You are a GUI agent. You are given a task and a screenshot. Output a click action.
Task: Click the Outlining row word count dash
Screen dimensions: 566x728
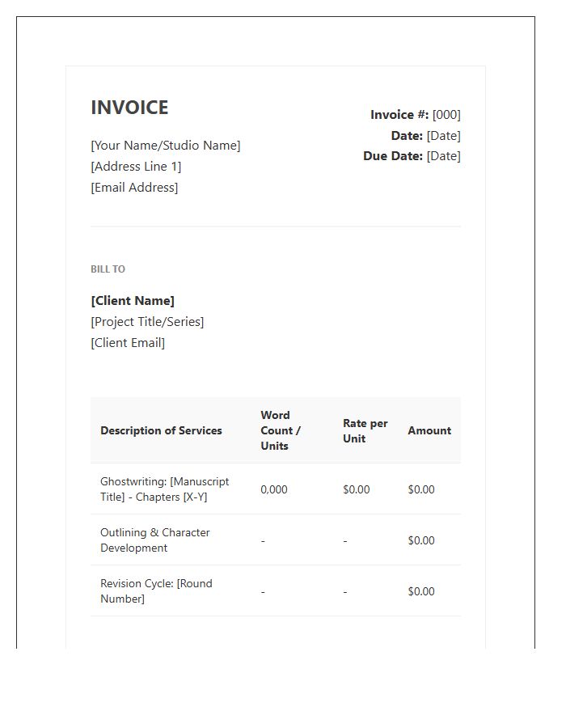tap(263, 541)
